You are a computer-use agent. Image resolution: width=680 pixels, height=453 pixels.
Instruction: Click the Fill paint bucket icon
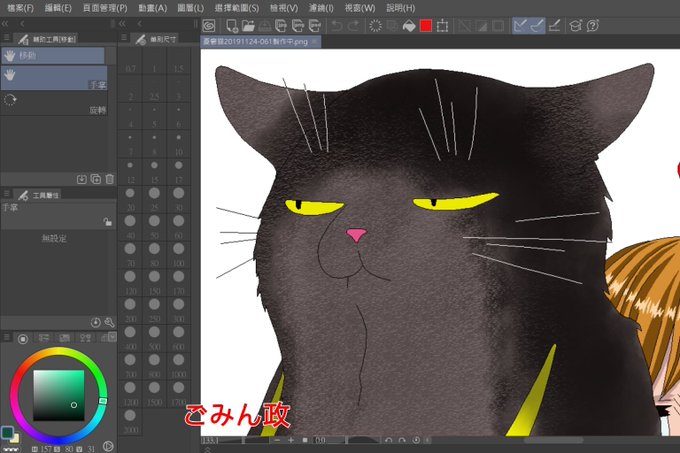pyautogui.click(x=409, y=26)
